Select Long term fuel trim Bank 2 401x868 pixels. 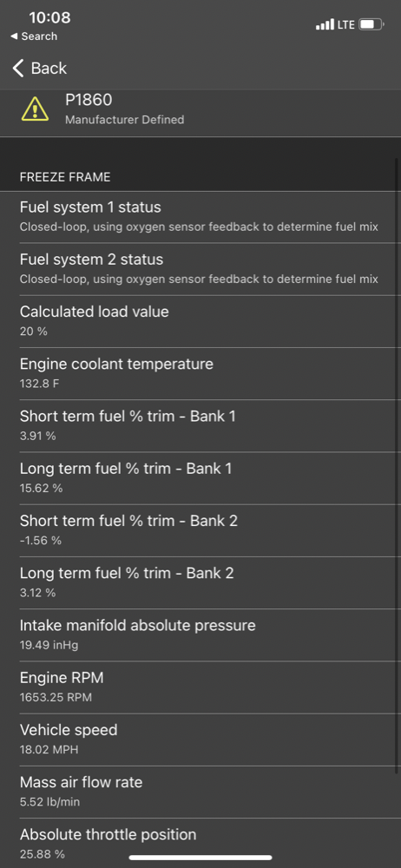[x=200, y=583]
